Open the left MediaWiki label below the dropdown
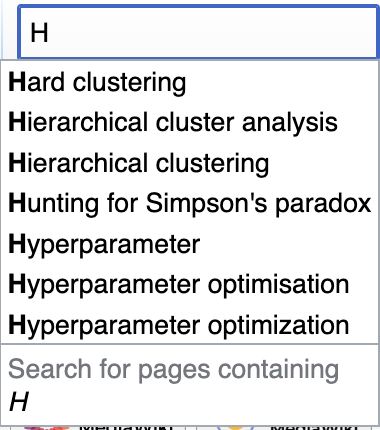 point(126,428)
